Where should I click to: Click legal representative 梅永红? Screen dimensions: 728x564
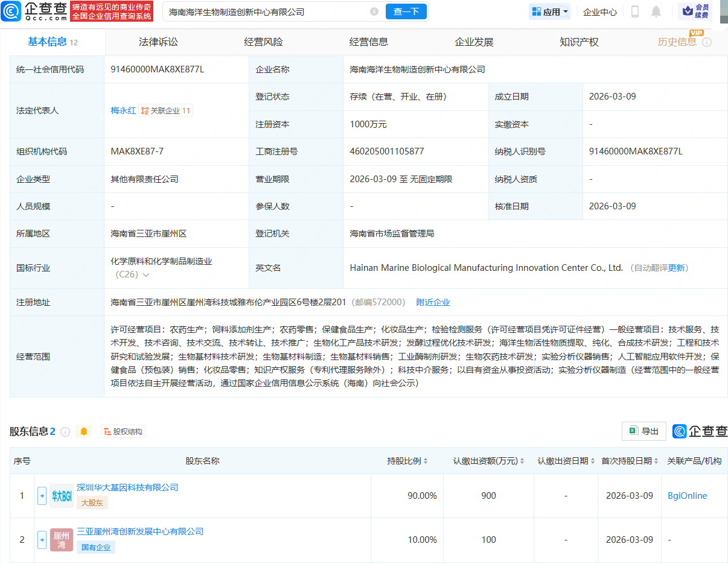tap(124, 110)
